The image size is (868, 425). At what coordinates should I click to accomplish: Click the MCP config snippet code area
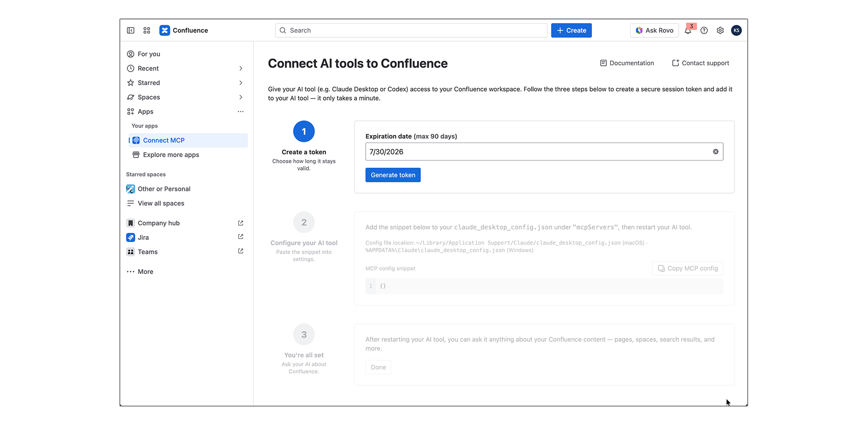pyautogui.click(x=544, y=286)
